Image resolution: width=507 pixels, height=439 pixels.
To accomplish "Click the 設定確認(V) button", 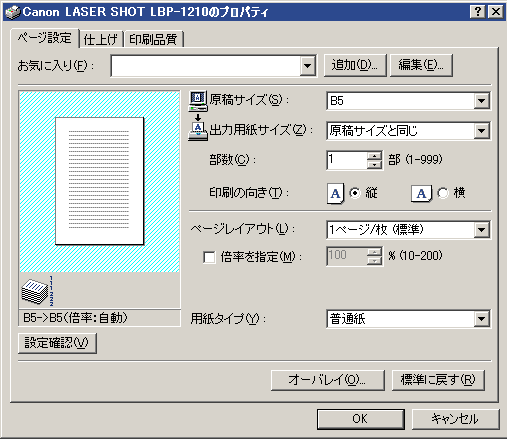I will (57, 343).
